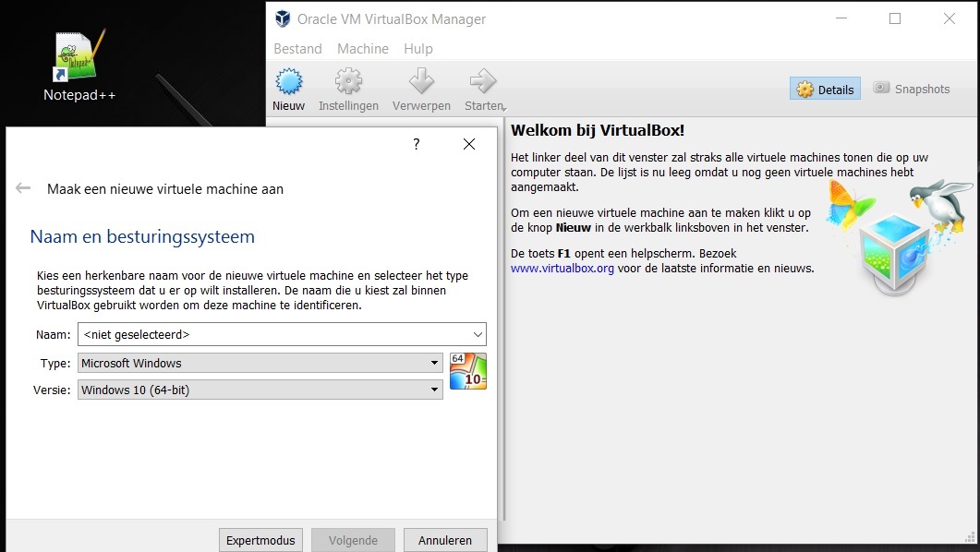Click the Volgende button
The height and width of the screenshot is (552, 980).
(x=353, y=540)
